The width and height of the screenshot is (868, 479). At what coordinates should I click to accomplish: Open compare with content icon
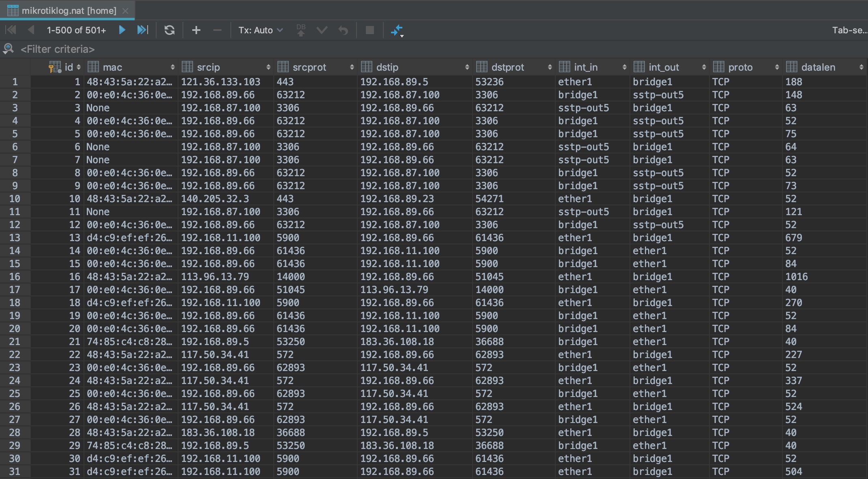pyautogui.click(x=397, y=30)
